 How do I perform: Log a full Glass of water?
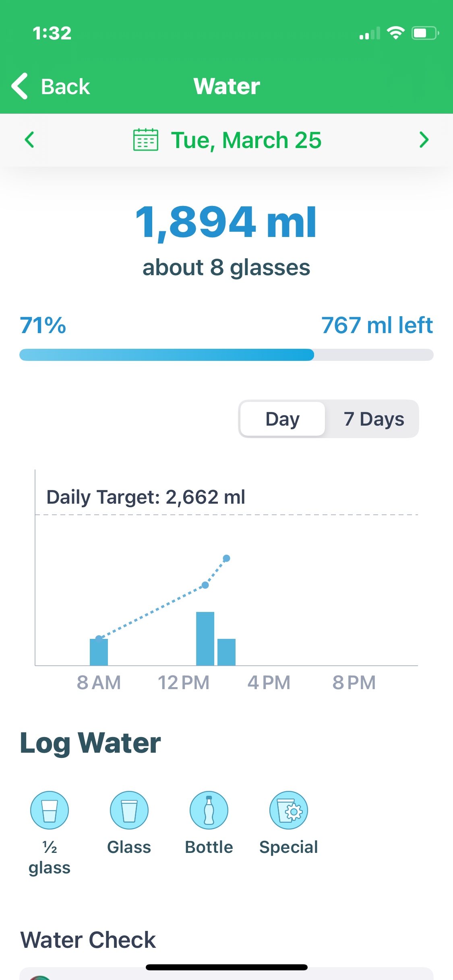129,810
